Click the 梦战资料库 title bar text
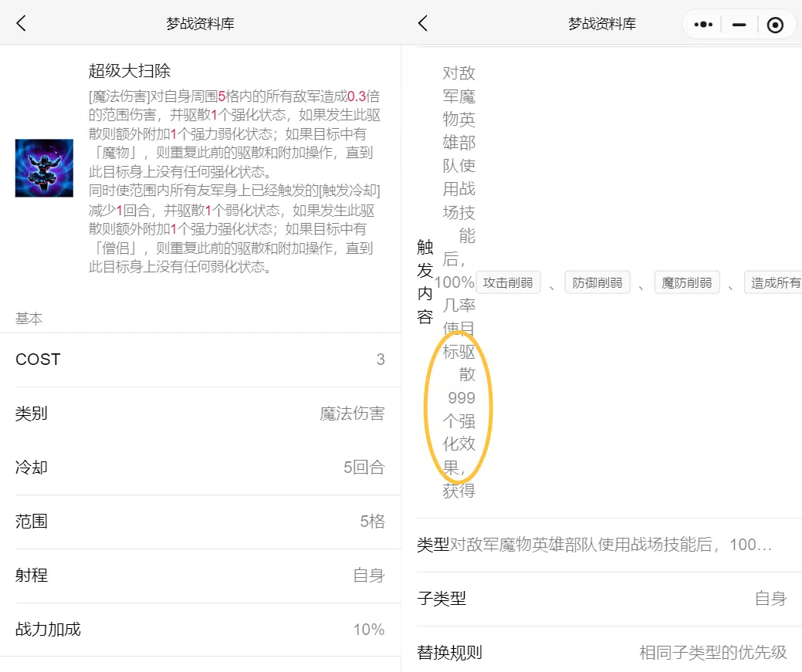The height and width of the screenshot is (672, 802). [199, 23]
